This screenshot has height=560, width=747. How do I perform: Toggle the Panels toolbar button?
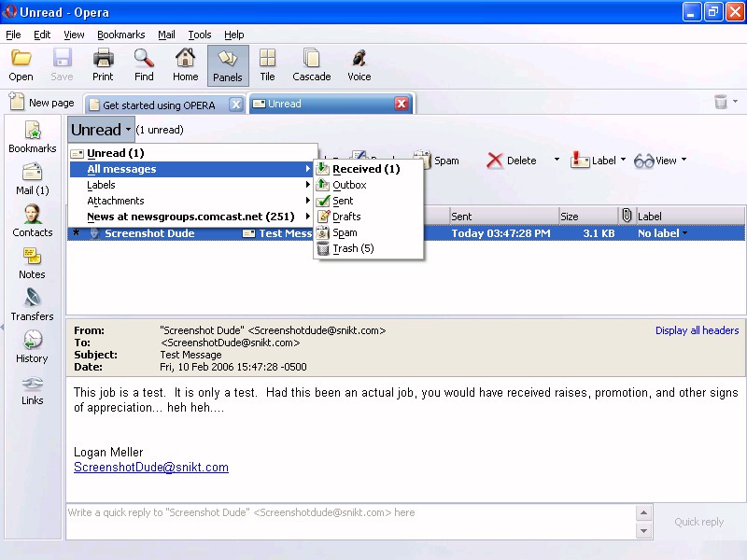point(227,65)
